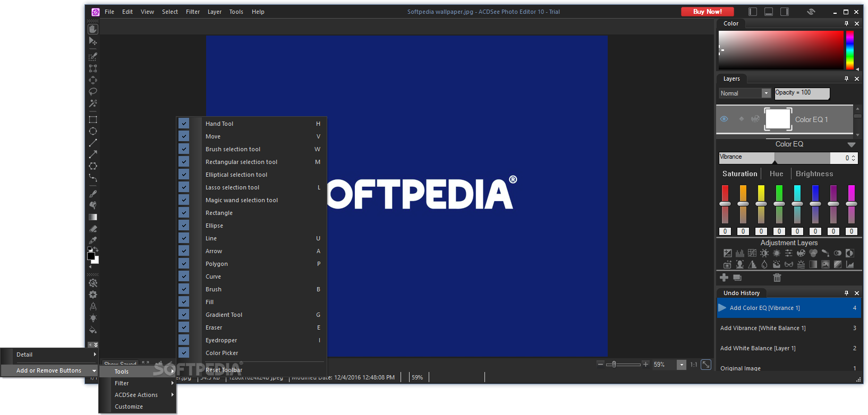Toggle the Color Picker checkbox
This screenshot has width=868, height=415.
pyautogui.click(x=184, y=352)
